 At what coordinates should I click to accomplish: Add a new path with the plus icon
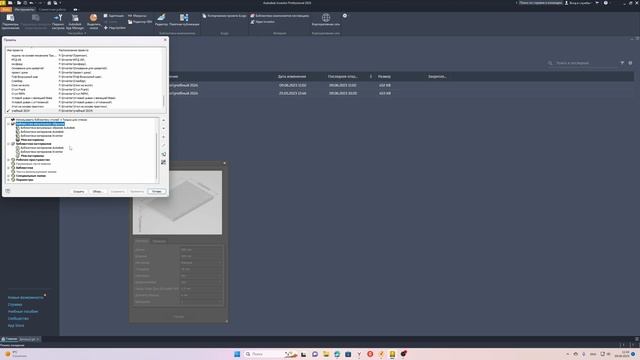pos(164,137)
